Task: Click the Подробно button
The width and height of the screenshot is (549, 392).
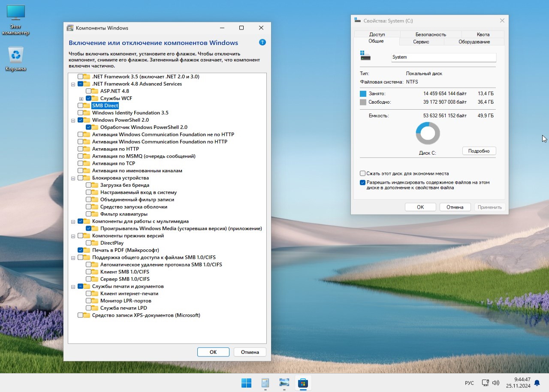Action: coord(479,151)
